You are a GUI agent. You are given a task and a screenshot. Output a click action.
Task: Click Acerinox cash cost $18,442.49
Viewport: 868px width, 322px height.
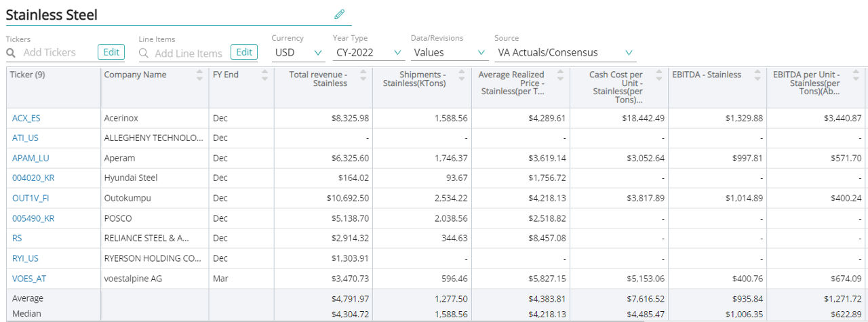[643, 118]
